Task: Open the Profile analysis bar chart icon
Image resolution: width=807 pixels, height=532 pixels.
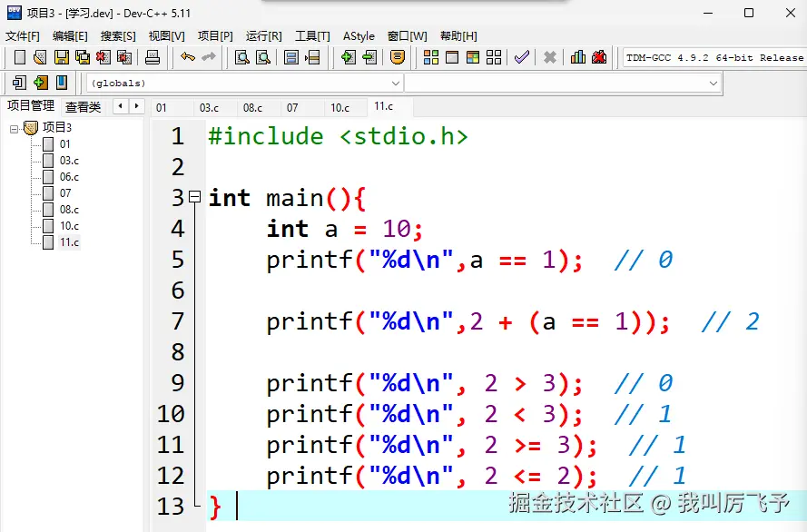Action: coord(578,57)
